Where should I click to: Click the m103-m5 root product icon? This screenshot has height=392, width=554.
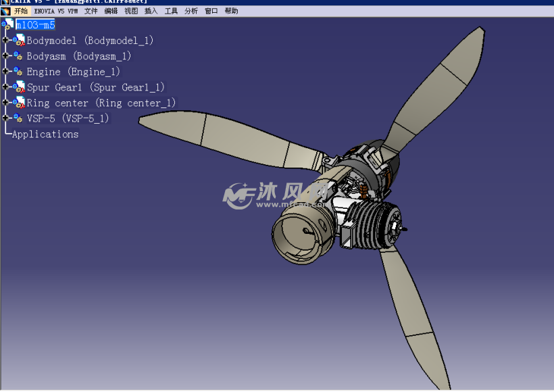pyautogui.click(x=8, y=25)
